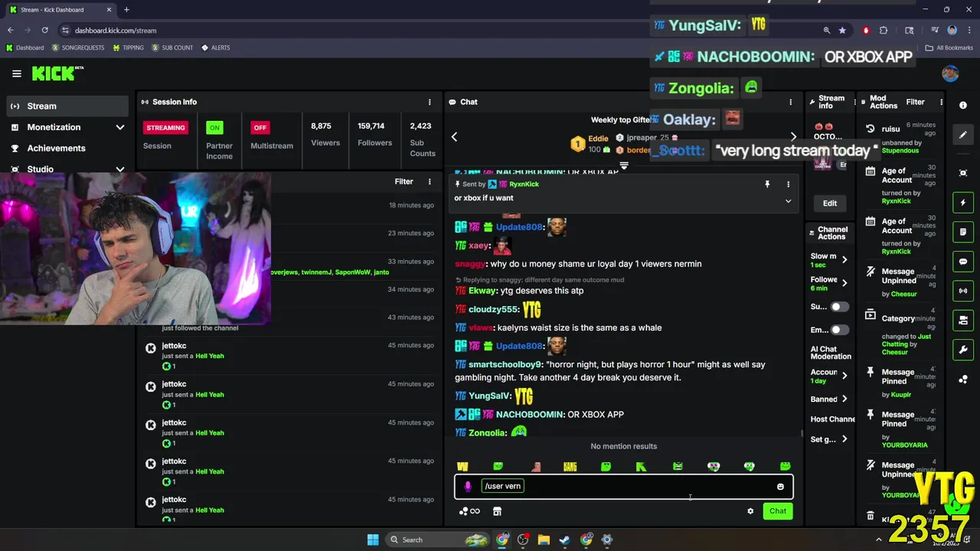Image resolution: width=980 pixels, height=551 pixels.
Task: Toggle the green ON Partner Income indicator
Action: click(214, 128)
